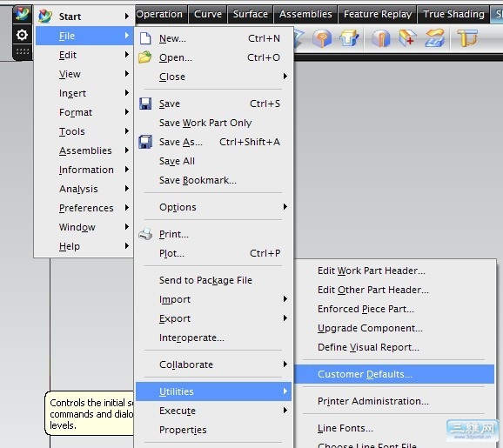The image size is (503, 448).
Task: Select Save Bookmark... entry
Action: (213, 180)
